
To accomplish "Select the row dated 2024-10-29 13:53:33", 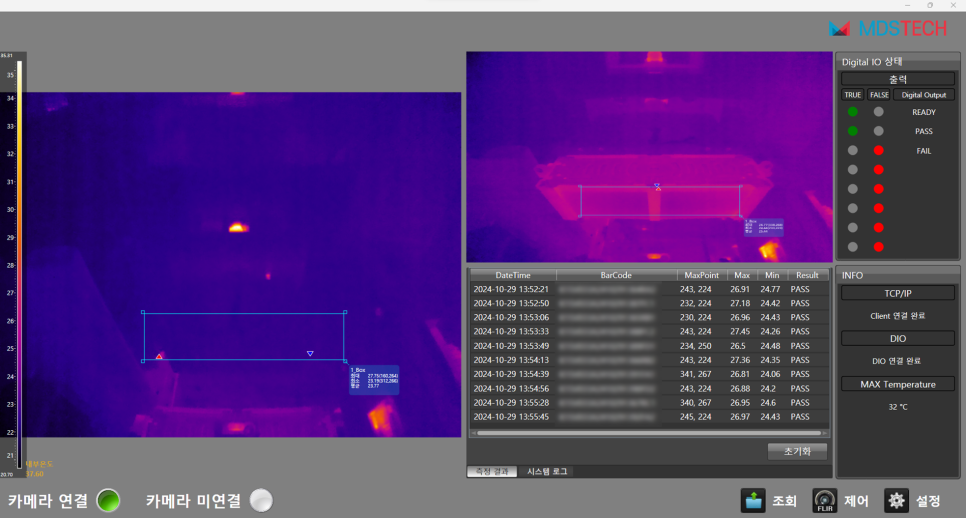I will pos(649,331).
